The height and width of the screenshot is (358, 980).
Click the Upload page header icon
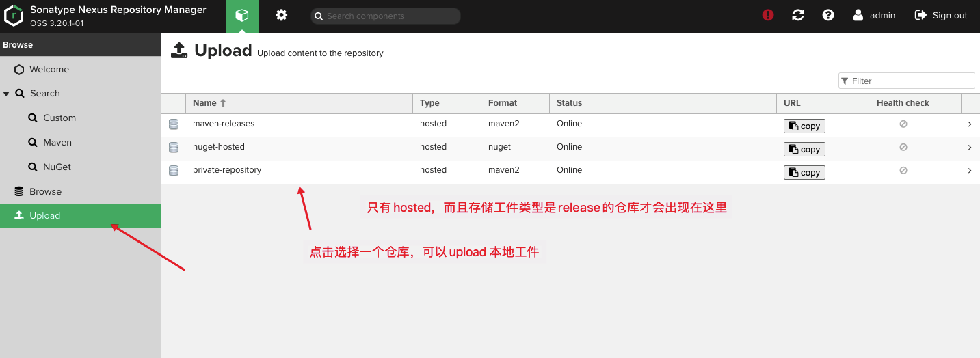coord(179,50)
